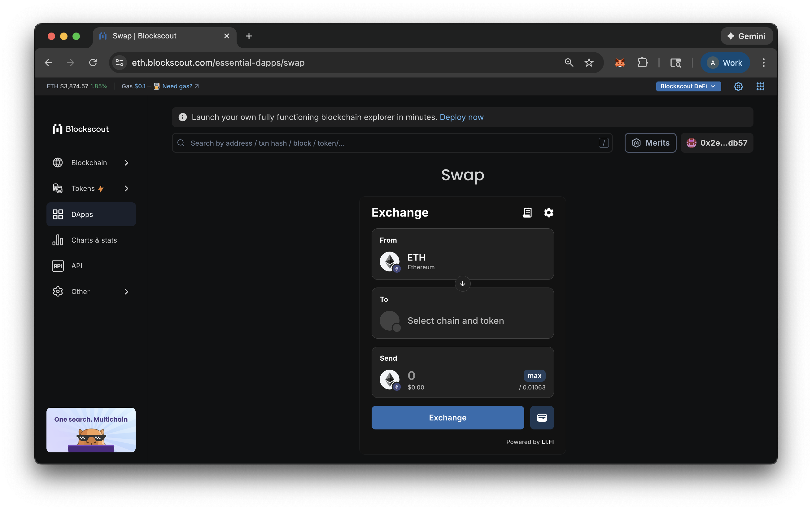Reverse swap direction with the arrow button
This screenshot has height=510, width=812.
[462, 283]
